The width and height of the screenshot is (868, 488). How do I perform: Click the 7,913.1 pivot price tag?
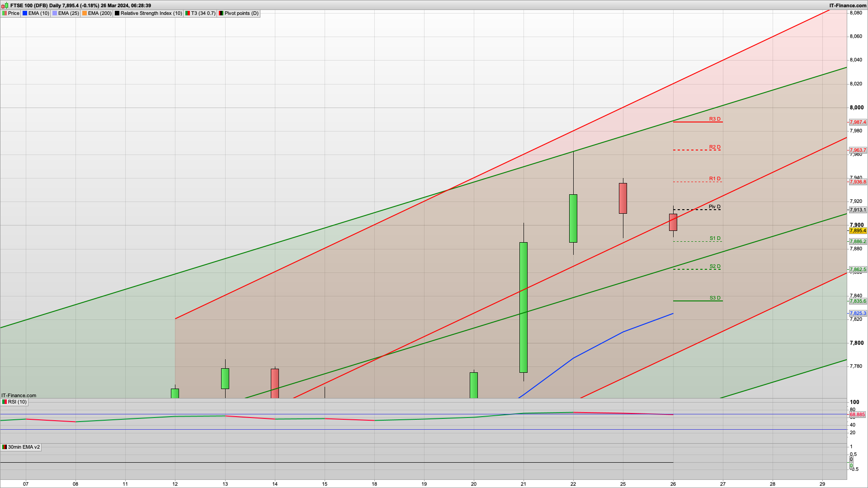[858, 210]
